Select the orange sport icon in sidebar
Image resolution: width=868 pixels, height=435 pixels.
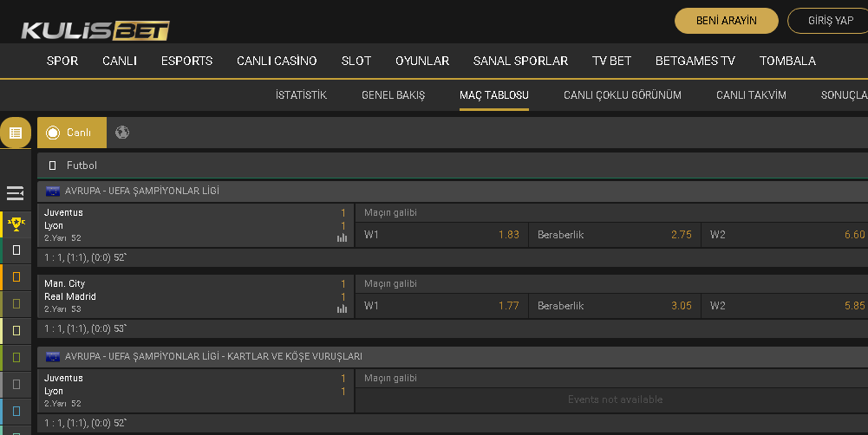16,276
